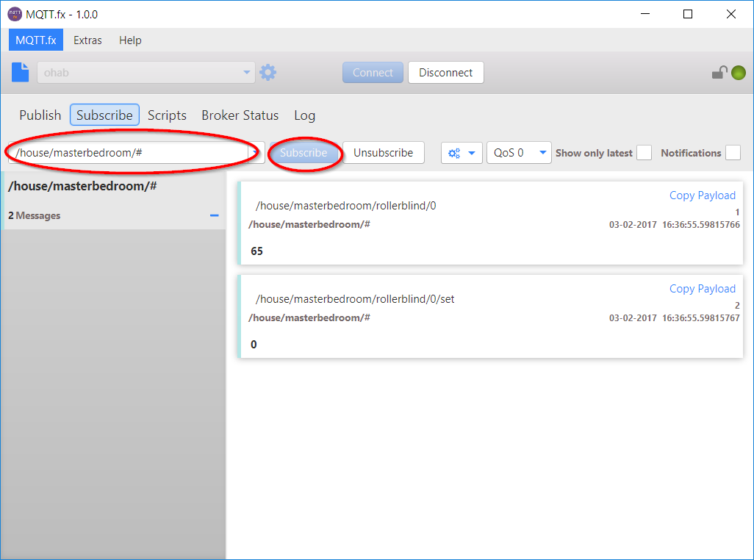
Task: Switch to the Scripts tab
Action: (167, 115)
